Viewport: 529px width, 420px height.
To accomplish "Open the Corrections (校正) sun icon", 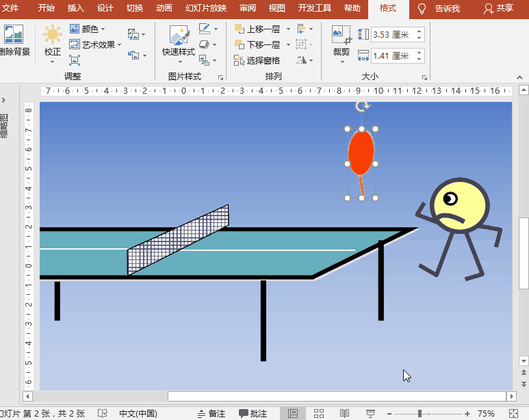I will 53,34.
